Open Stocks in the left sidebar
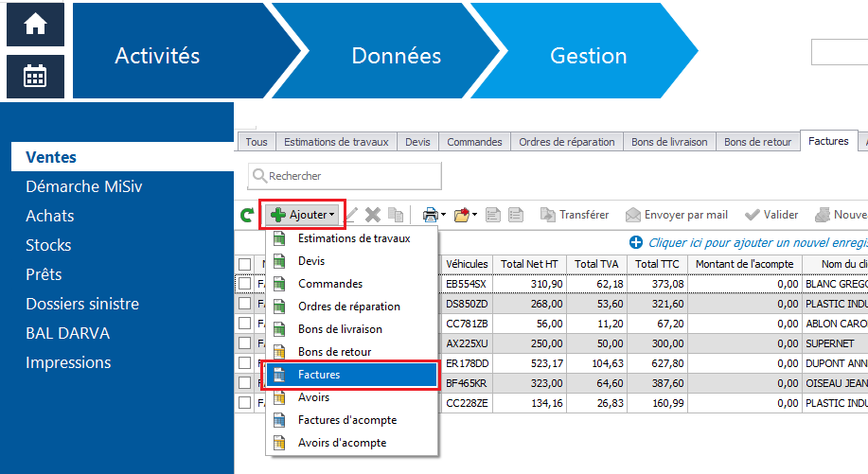868x474 pixels. tap(48, 245)
